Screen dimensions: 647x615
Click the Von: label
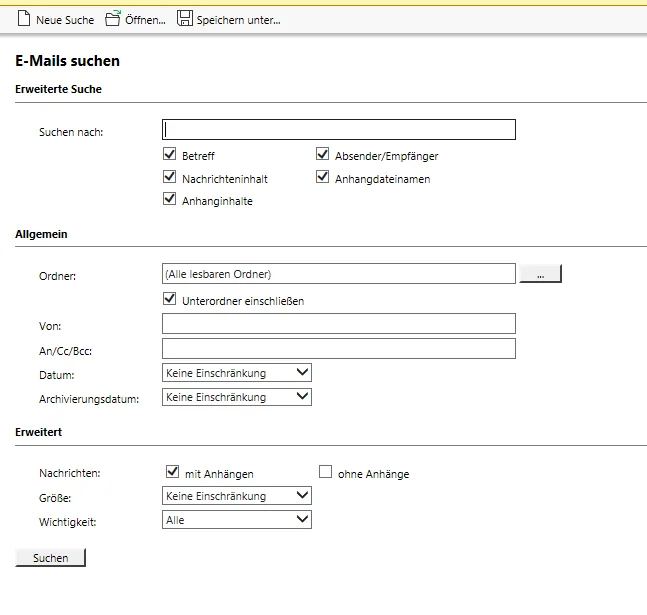[x=50, y=326]
